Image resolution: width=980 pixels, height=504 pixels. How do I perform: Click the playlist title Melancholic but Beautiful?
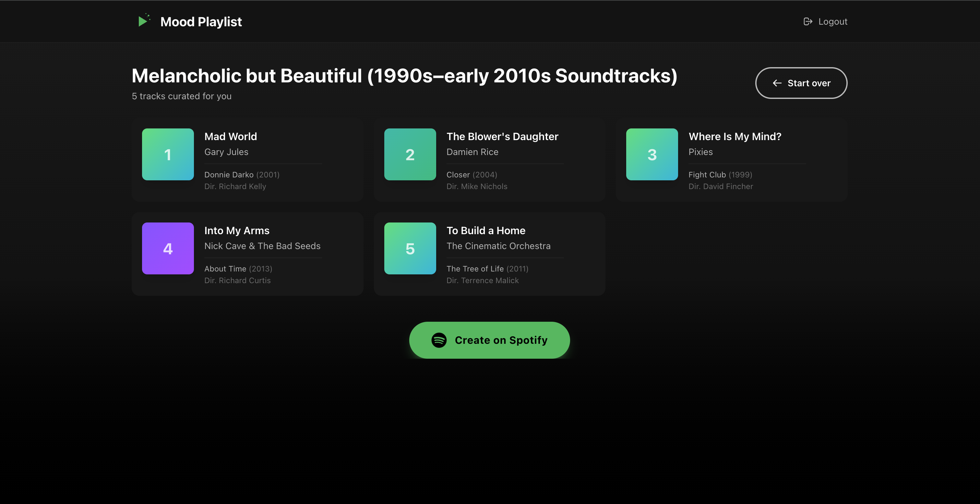click(404, 75)
